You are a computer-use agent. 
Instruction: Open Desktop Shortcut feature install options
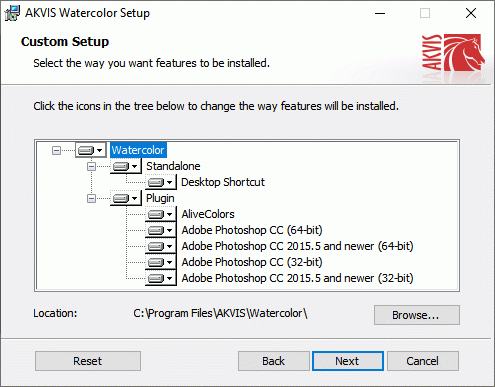(x=161, y=182)
